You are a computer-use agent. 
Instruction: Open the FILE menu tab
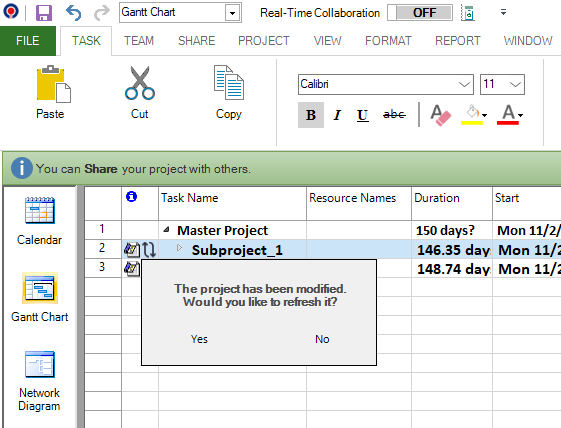(x=28, y=41)
